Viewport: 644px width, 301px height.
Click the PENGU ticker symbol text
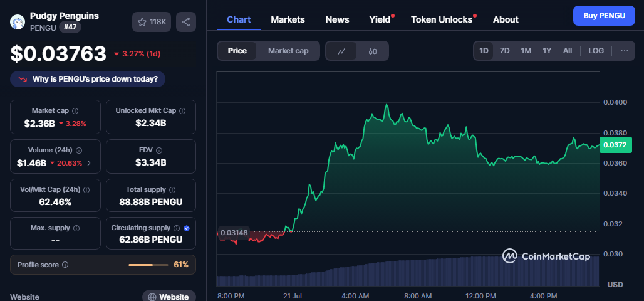tap(43, 28)
